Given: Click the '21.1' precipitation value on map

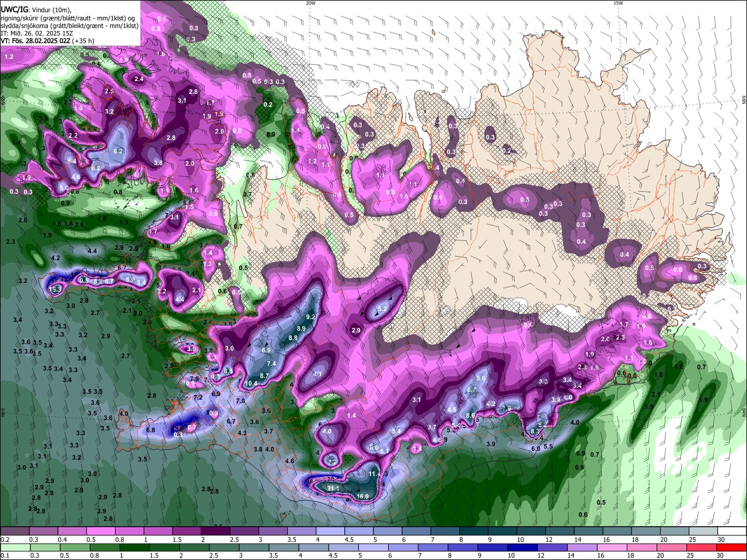Looking at the screenshot, I should (x=333, y=488).
